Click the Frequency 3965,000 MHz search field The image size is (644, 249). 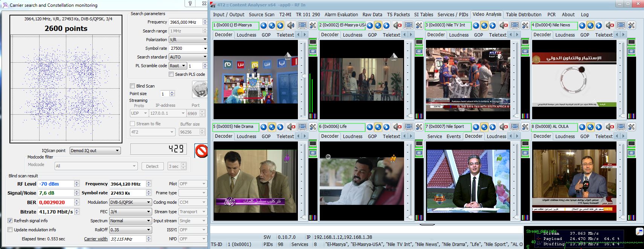(x=186, y=22)
